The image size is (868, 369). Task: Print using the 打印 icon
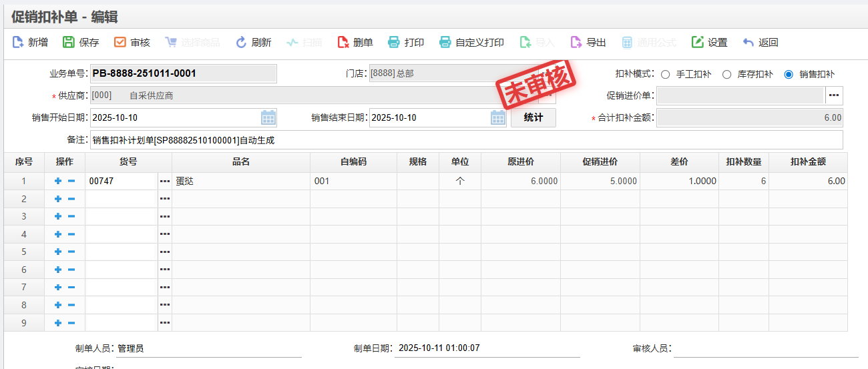coord(395,43)
